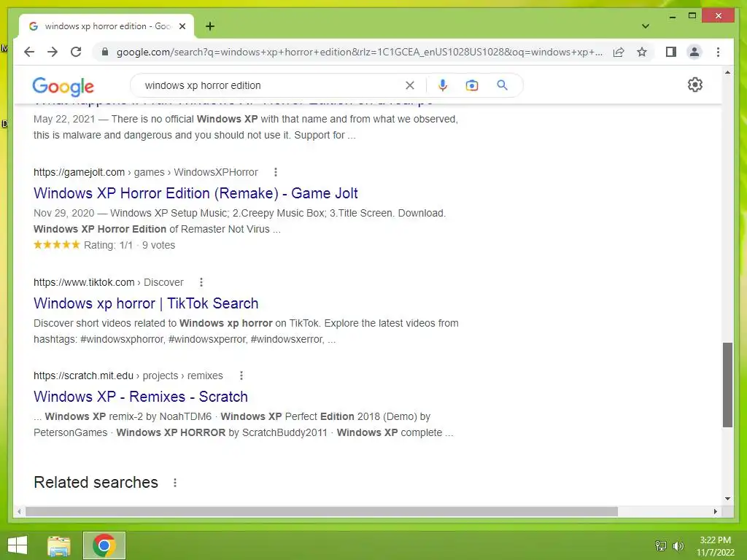Go forward in Chrome history
This screenshot has height=560, width=747.
53,52
